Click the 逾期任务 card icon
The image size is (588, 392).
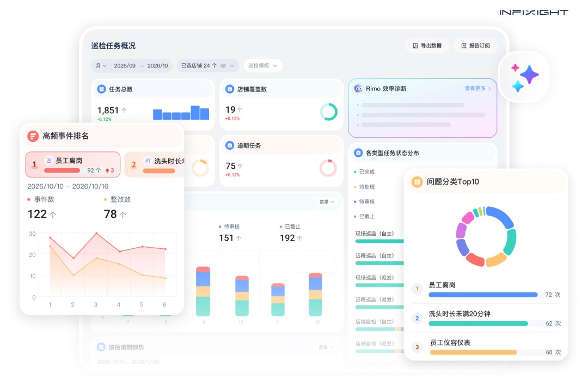point(230,145)
